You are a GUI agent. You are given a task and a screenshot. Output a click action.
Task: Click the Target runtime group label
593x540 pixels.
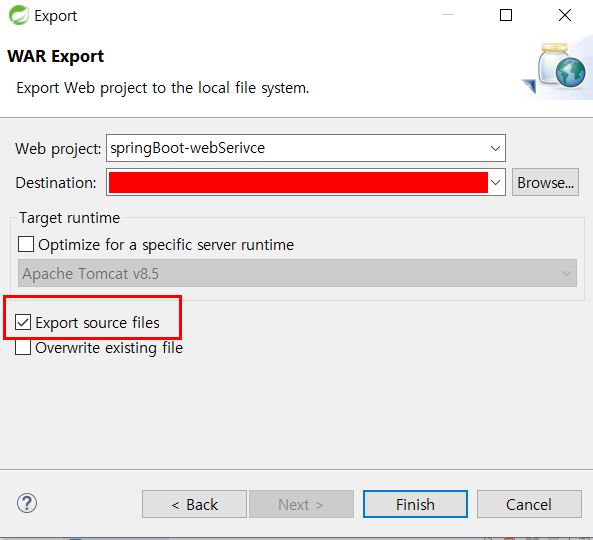(x=69, y=218)
